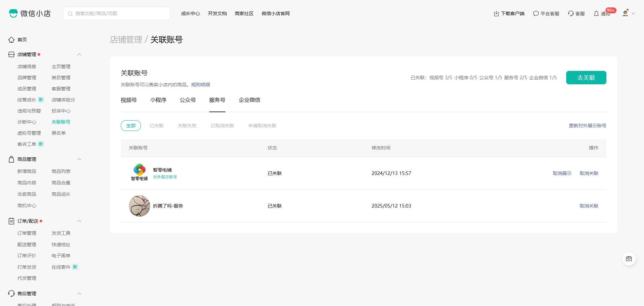Viewport: 644px width, 306px height.
Task: Open 开发文档 in the top navigation
Action: coord(217,13)
